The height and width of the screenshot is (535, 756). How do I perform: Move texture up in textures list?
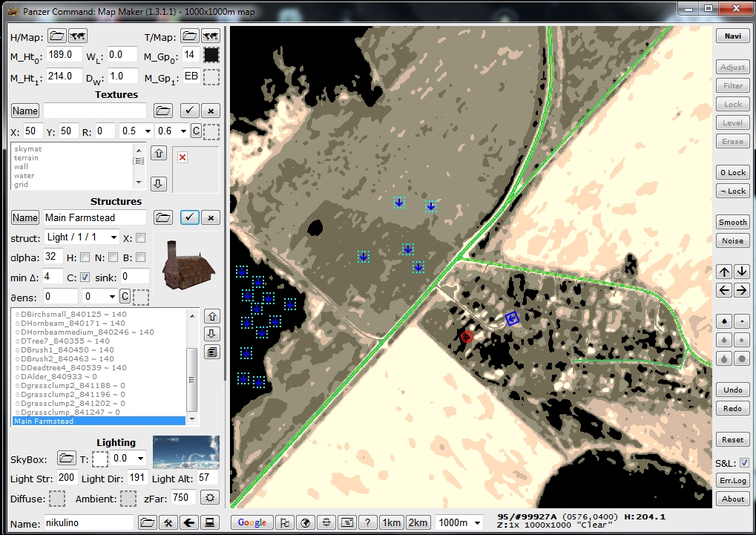point(159,154)
